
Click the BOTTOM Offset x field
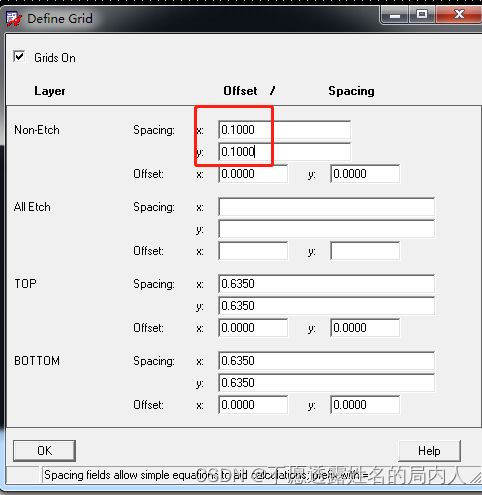click(x=253, y=405)
